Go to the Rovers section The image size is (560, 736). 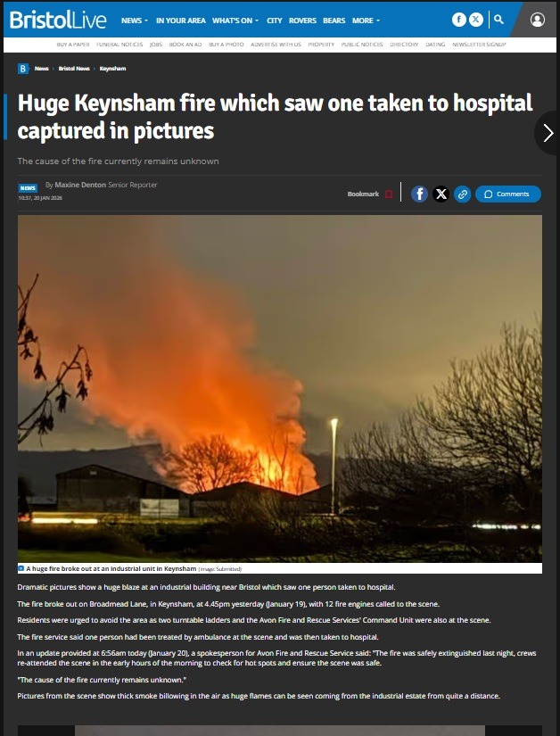point(302,21)
